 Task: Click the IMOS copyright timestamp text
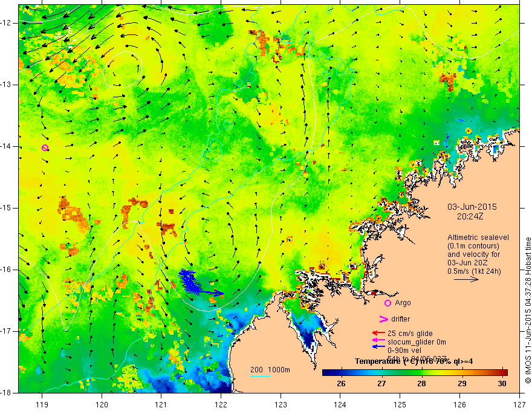tap(528, 310)
